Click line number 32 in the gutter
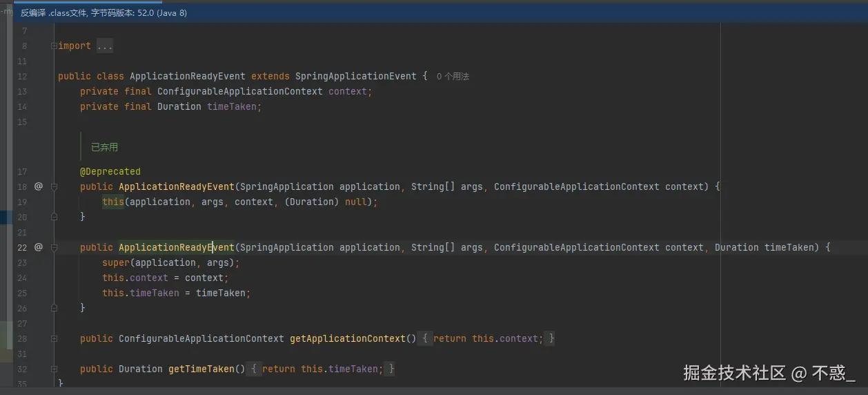Screen dimensions: 868x395 [22, 369]
